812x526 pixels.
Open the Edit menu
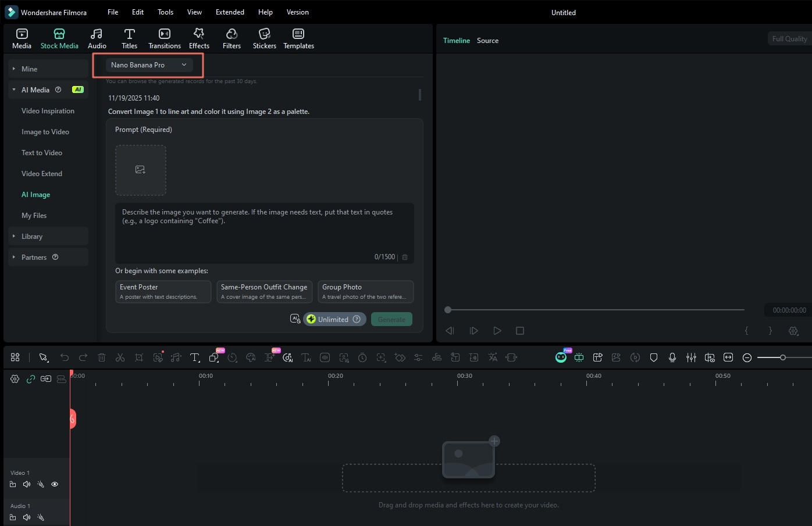(138, 12)
